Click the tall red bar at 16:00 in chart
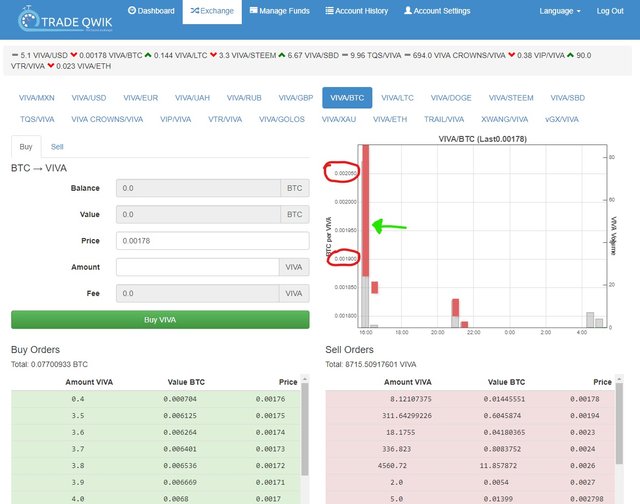 (x=366, y=211)
